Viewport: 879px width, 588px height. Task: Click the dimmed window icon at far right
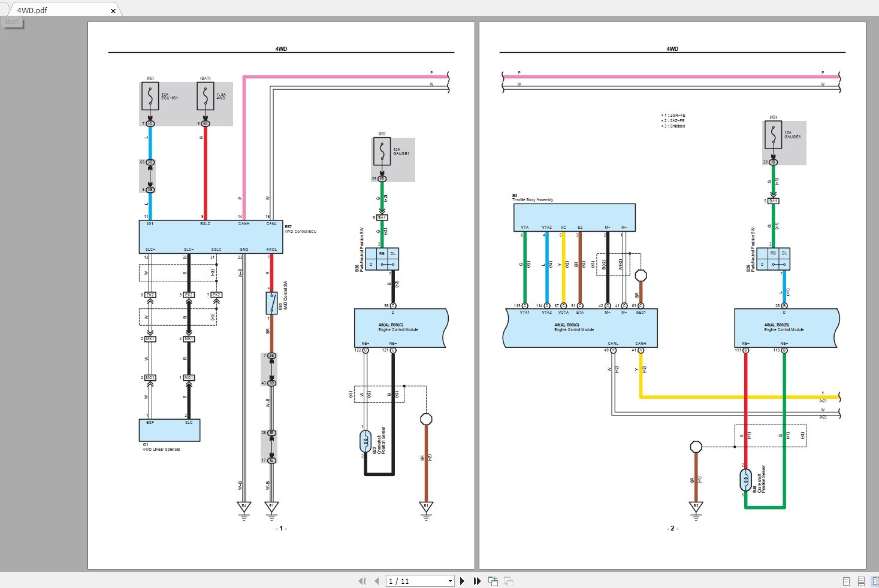(x=509, y=581)
